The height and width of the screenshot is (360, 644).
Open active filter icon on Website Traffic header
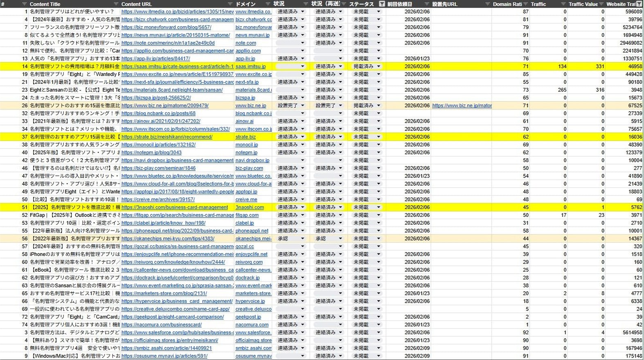639,4
